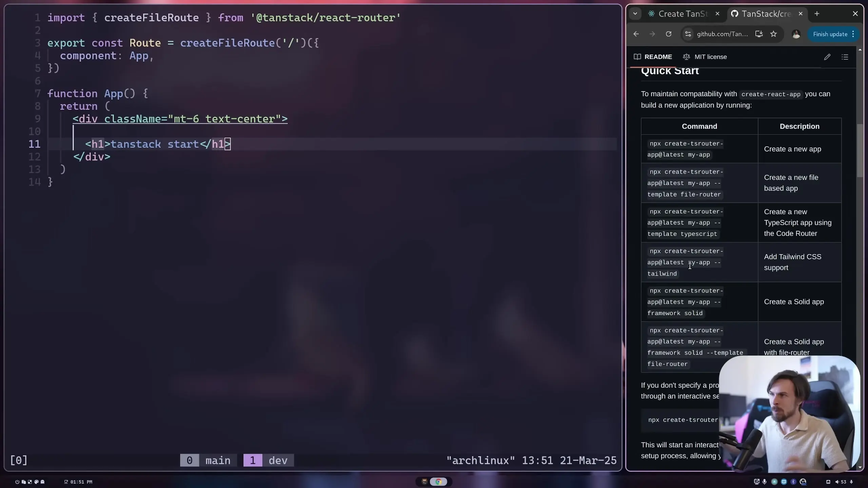
Task: Click the ghost icon in the bottom bar
Action: point(42,482)
